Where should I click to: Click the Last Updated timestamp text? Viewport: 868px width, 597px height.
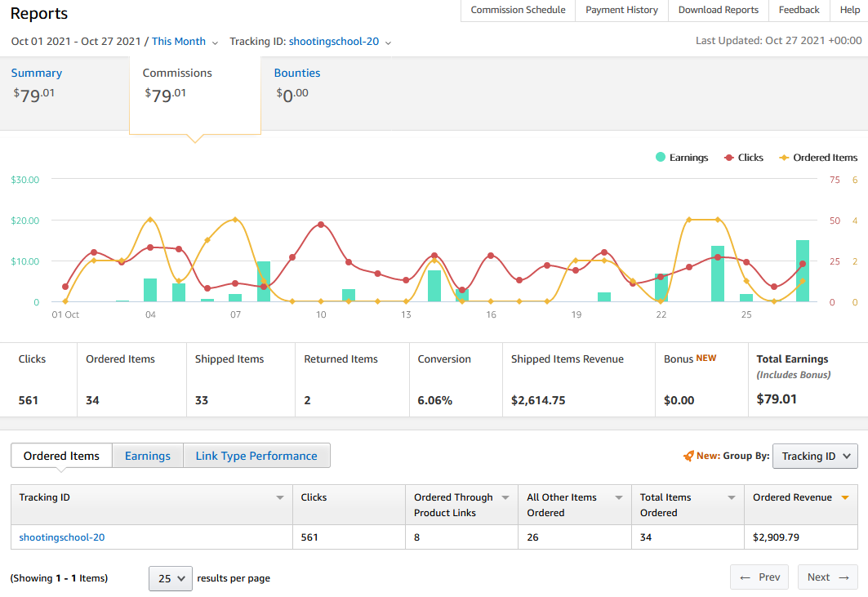[x=778, y=41]
